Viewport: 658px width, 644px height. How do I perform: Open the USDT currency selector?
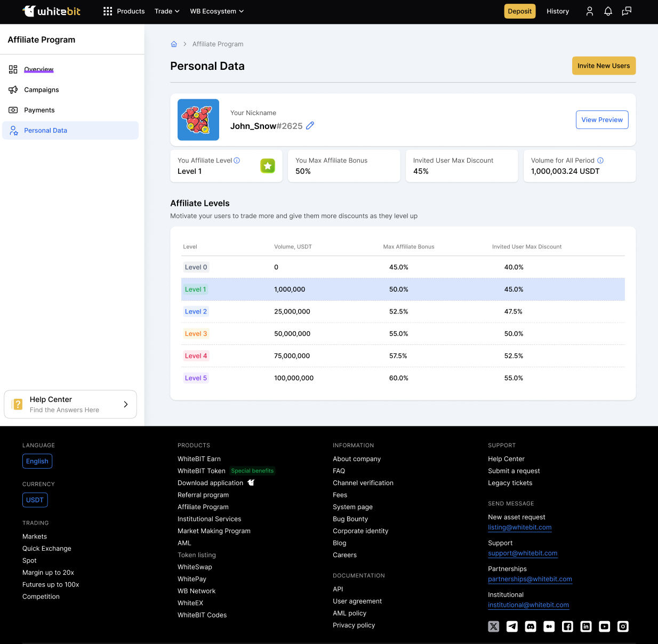click(x=35, y=500)
